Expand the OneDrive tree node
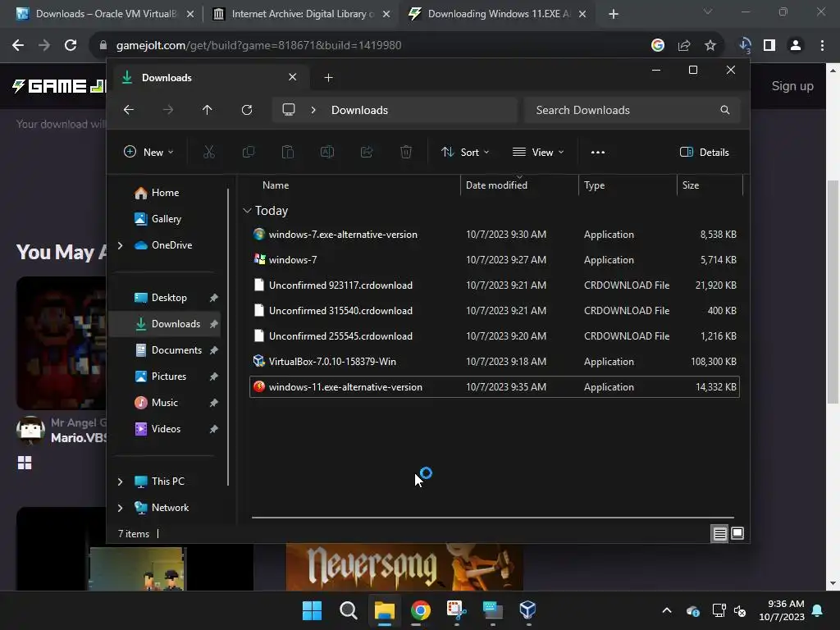 [120, 245]
